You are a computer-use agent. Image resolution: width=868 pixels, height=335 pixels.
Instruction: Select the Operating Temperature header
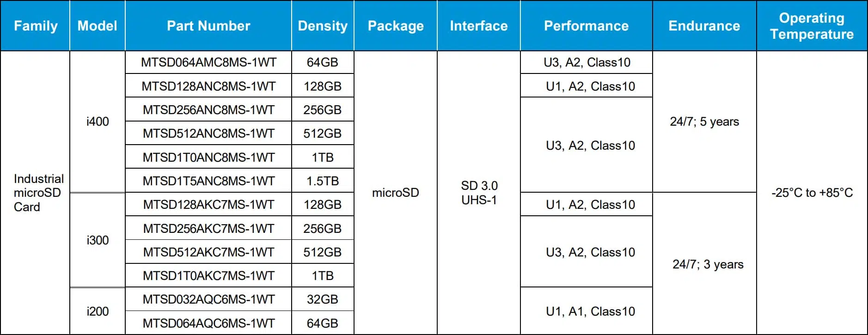click(812, 25)
